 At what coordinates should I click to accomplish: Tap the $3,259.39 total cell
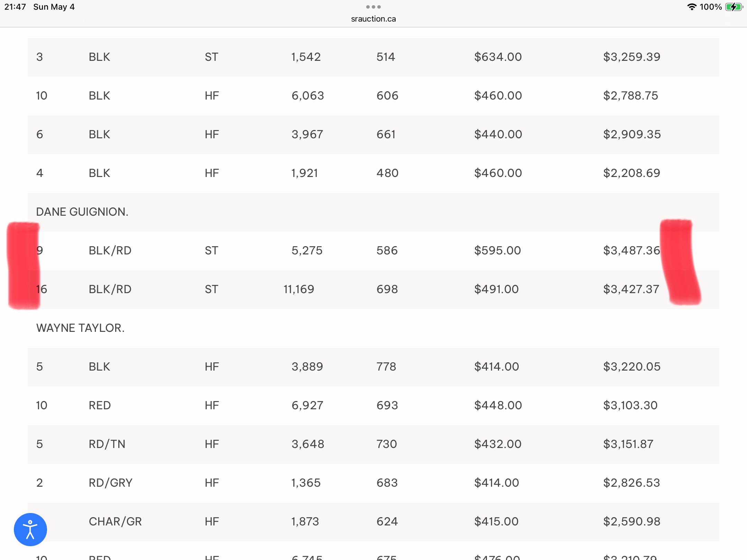pyautogui.click(x=632, y=57)
